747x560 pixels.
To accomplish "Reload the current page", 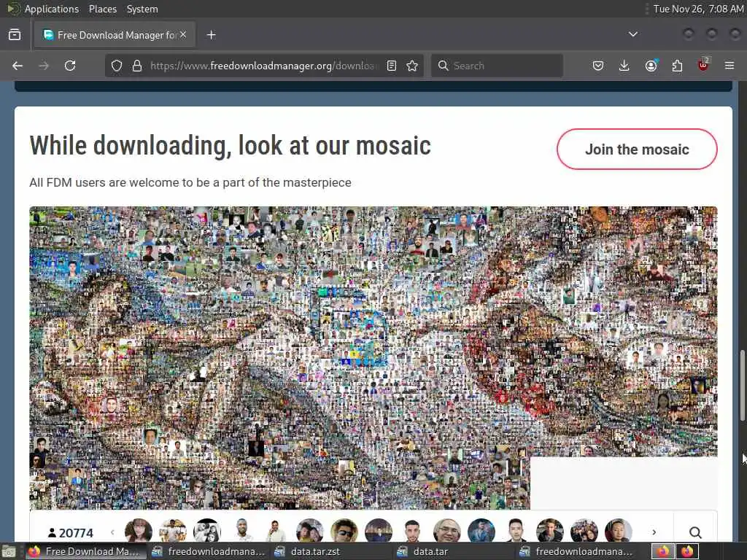I will click(70, 66).
